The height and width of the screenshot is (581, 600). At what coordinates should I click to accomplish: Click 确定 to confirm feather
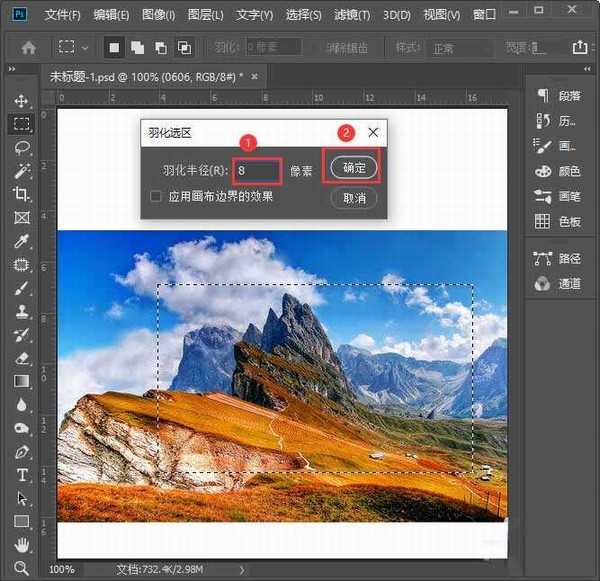pyautogui.click(x=354, y=168)
